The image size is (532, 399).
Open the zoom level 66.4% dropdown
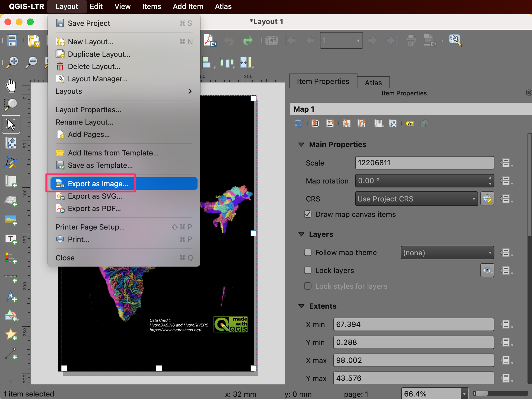[x=464, y=394]
